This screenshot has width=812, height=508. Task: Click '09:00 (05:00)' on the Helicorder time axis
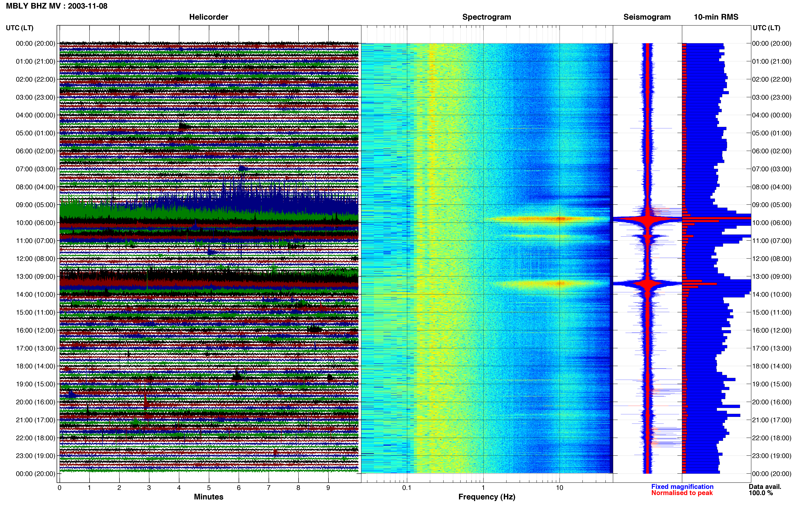pos(36,205)
